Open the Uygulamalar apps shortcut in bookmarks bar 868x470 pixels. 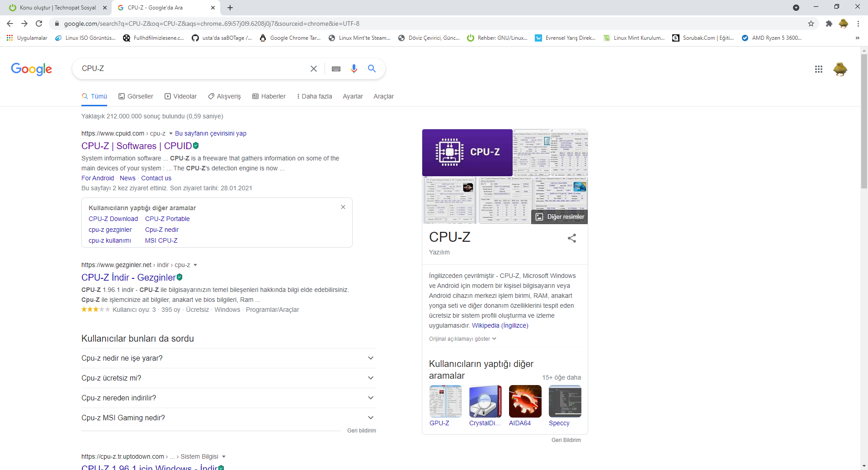coord(27,38)
